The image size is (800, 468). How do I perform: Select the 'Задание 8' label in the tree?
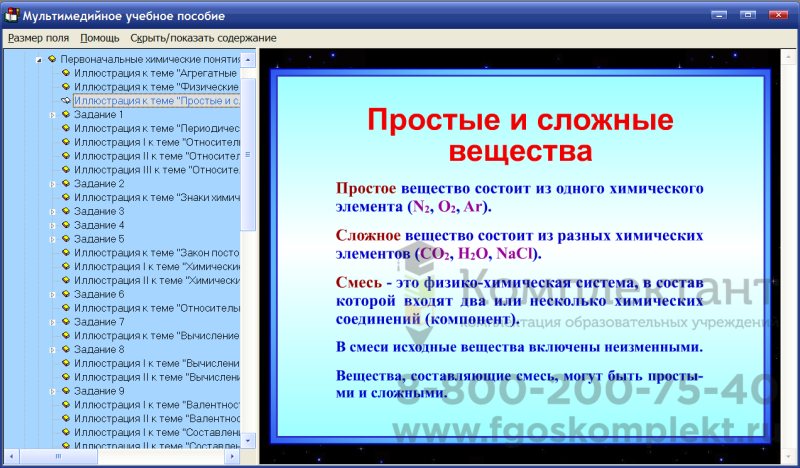pyautogui.click(x=99, y=349)
